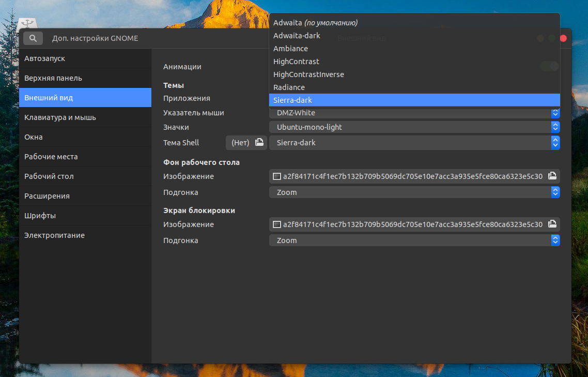Viewport: 588px width, 377px height.
Task: Open Расширения section
Action: (85, 196)
